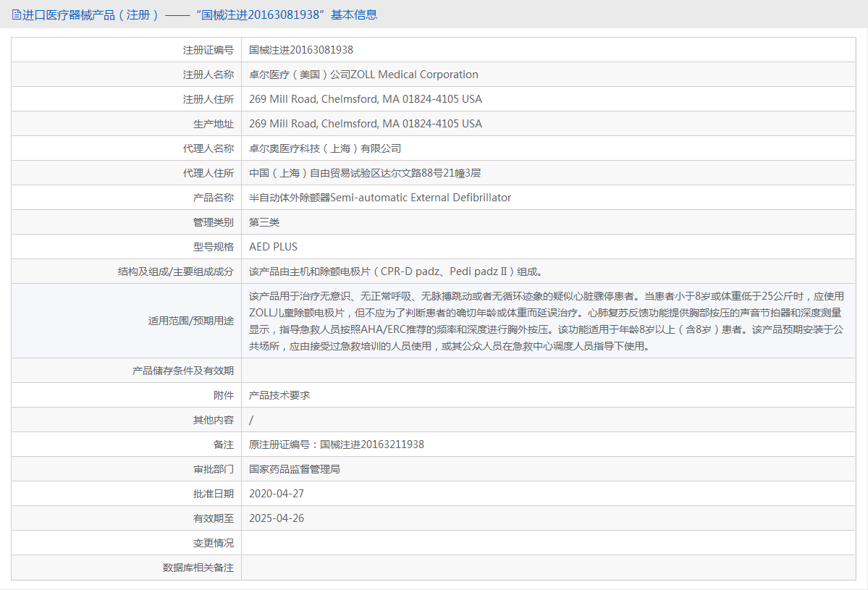Select the AED PLUS model value
This screenshot has width=868, height=590.
[273, 247]
